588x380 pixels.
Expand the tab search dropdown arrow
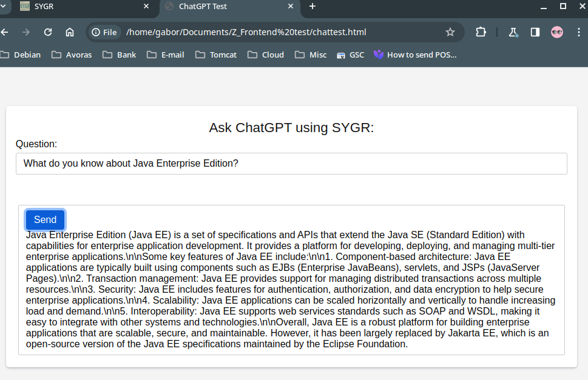[x=3, y=6]
